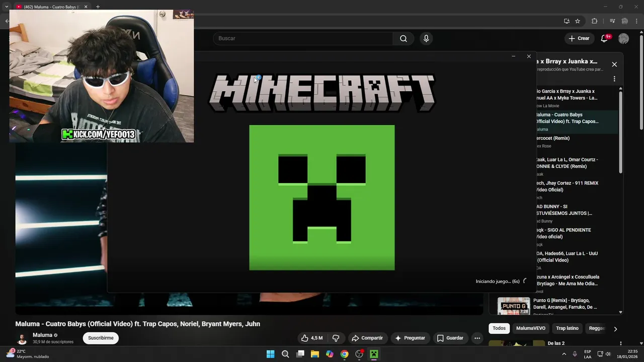This screenshot has height=362, width=644.
Task: Click install app icon in address bar
Action: coord(567,21)
